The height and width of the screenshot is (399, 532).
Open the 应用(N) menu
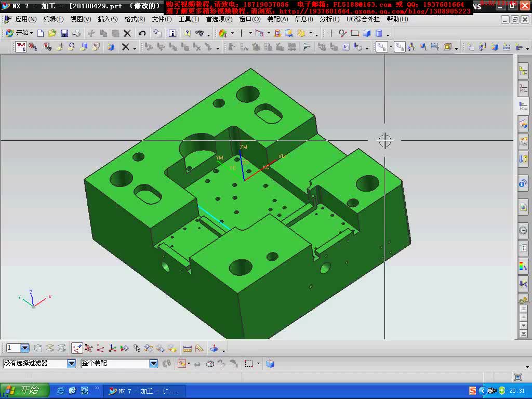click(x=26, y=19)
